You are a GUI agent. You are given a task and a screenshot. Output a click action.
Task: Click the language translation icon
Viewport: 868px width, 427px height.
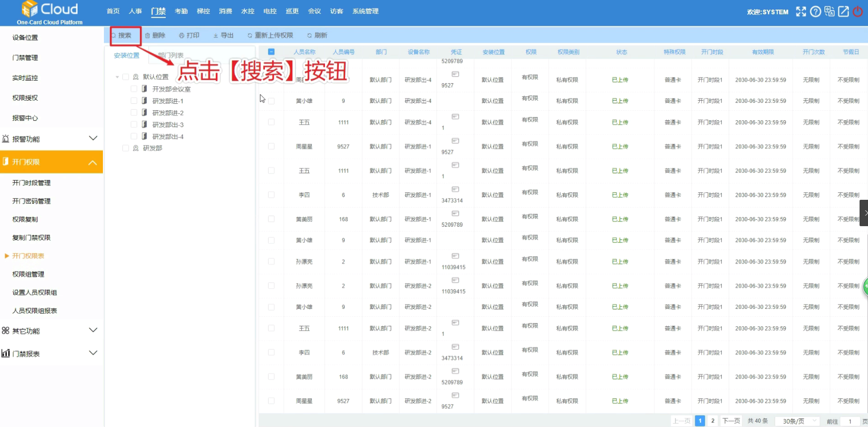pyautogui.click(x=829, y=12)
